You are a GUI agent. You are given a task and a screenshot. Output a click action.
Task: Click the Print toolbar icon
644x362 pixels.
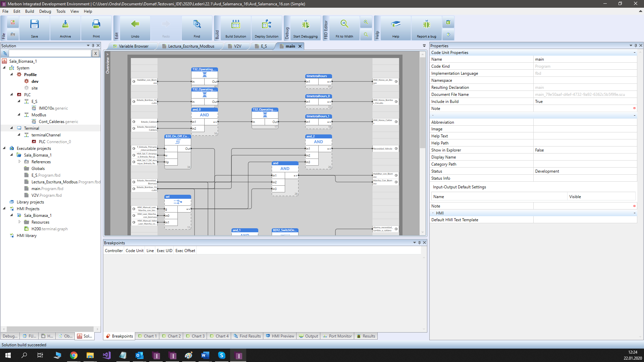coord(96,24)
